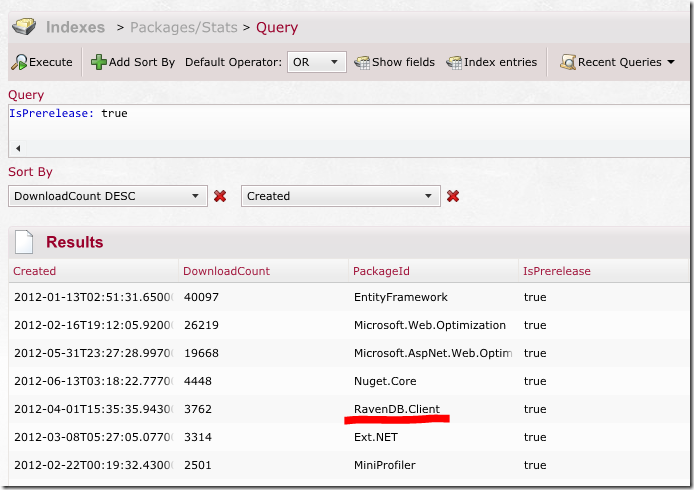Click into the Query text editor
Screen dimensions: 694x490
click(x=349, y=123)
